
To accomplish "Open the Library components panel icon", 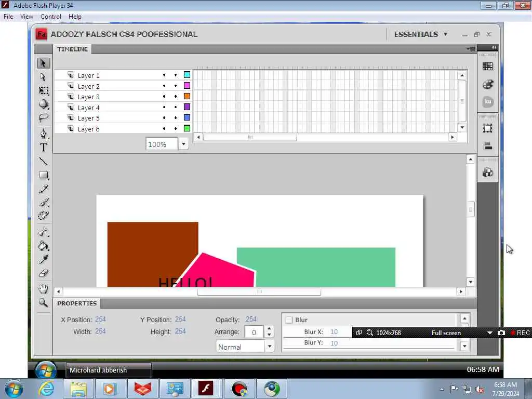I will 487,172.
